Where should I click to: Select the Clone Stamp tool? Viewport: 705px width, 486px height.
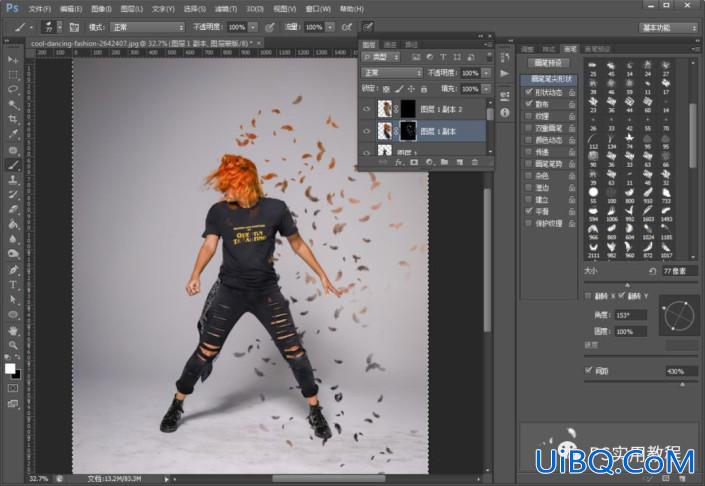(x=13, y=180)
